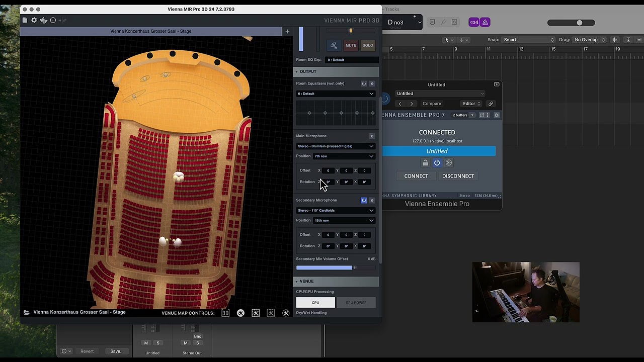Open the info icon in MIR Pro toolbar
Image resolution: width=644 pixels, height=362 pixels.
[x=53, y=20]
